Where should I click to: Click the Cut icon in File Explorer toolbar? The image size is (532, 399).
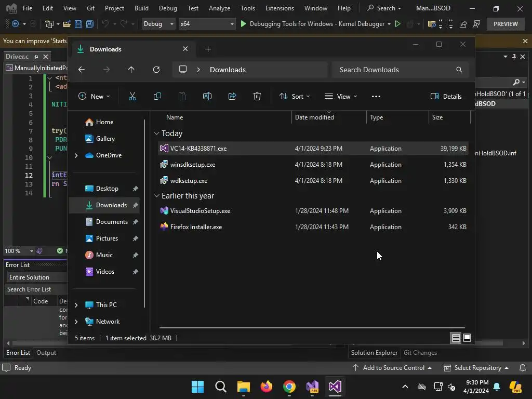[x=132, y=96]
